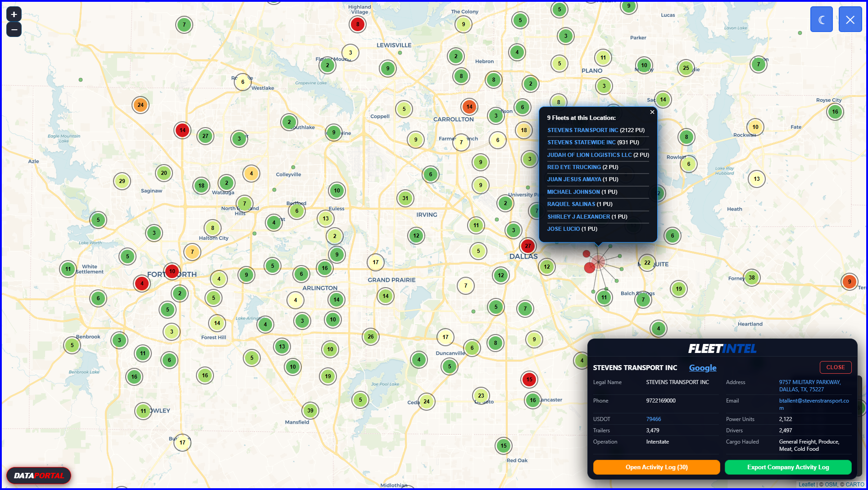Zoom in using the plus button
Viewport: 868px width, 490px height.
pyautogui.click(x=14, y=14)
